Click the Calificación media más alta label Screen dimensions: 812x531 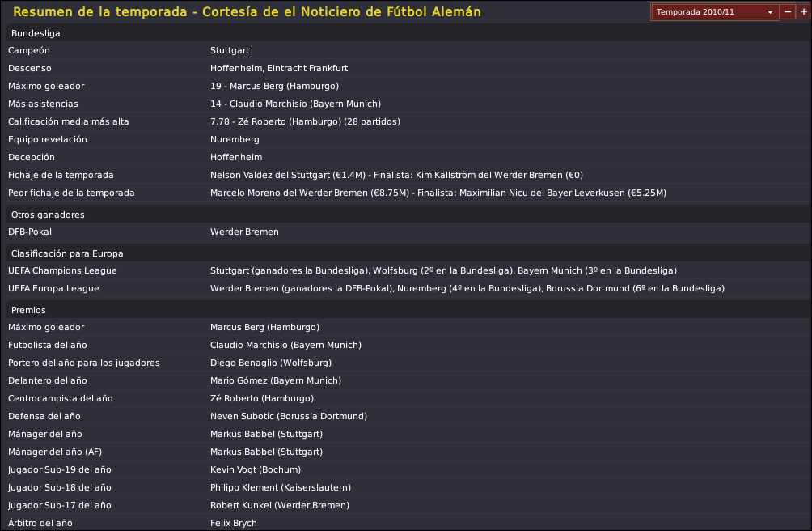tap(69, 121)
